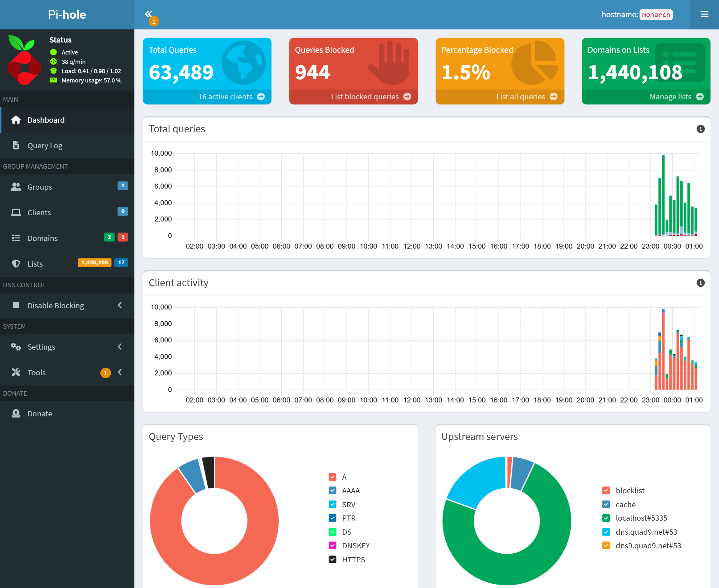Click the monarch hostname badge
Image resolution: width=719 pixels, height=588 pixels.
click(656, 15)
